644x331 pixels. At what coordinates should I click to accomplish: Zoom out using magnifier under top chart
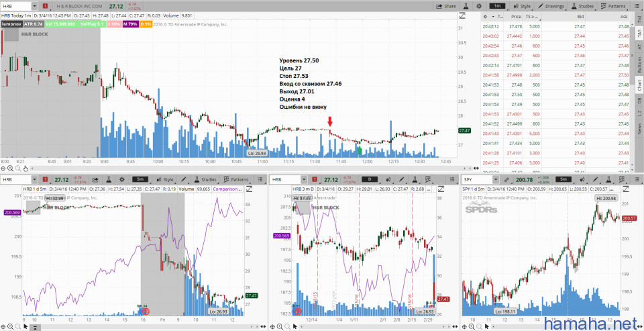tap(17, 168)
